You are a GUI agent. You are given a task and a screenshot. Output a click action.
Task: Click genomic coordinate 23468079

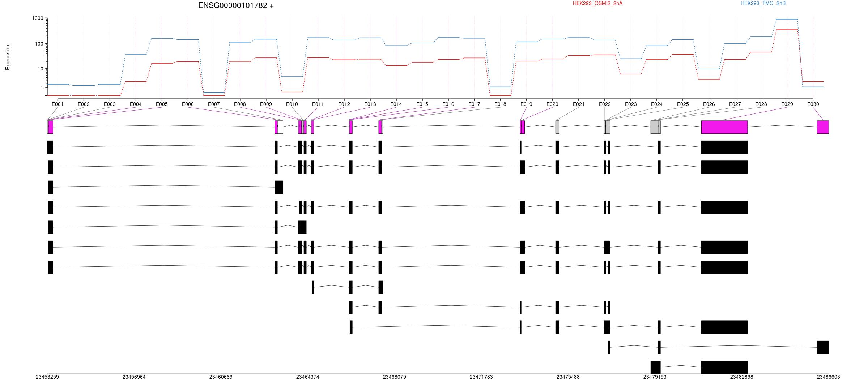[394, 377]
